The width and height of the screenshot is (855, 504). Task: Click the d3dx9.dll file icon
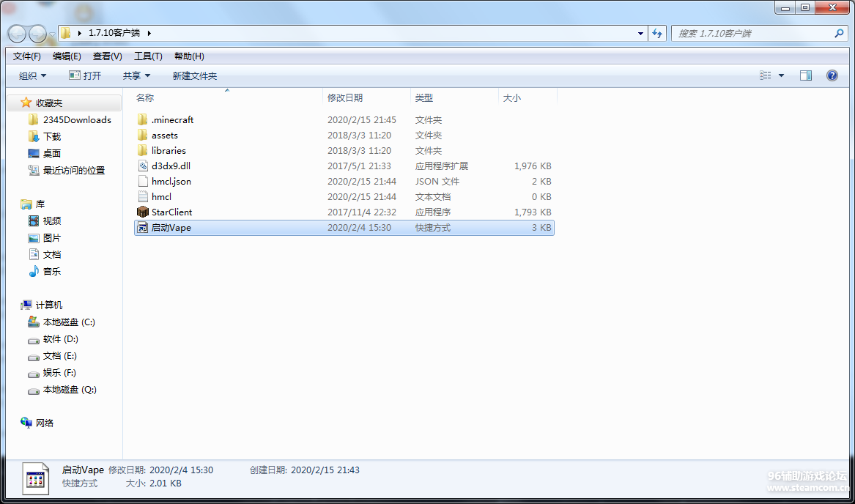(143, 166)
